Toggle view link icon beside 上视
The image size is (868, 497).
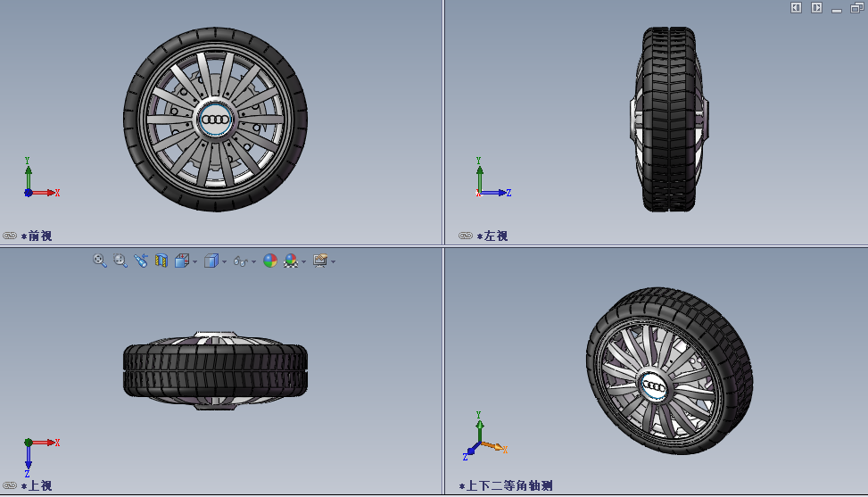click(x=10, y=485)
